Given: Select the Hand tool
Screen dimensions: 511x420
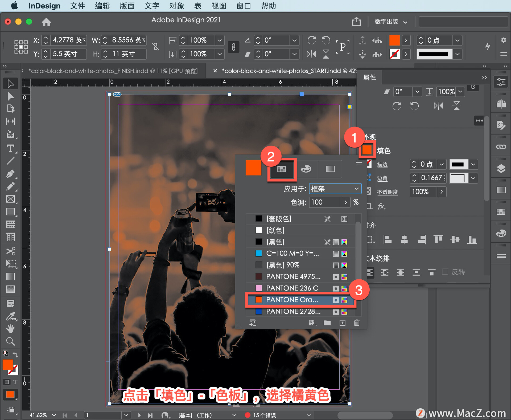Looking at the screenshot, I should [10, 329].
